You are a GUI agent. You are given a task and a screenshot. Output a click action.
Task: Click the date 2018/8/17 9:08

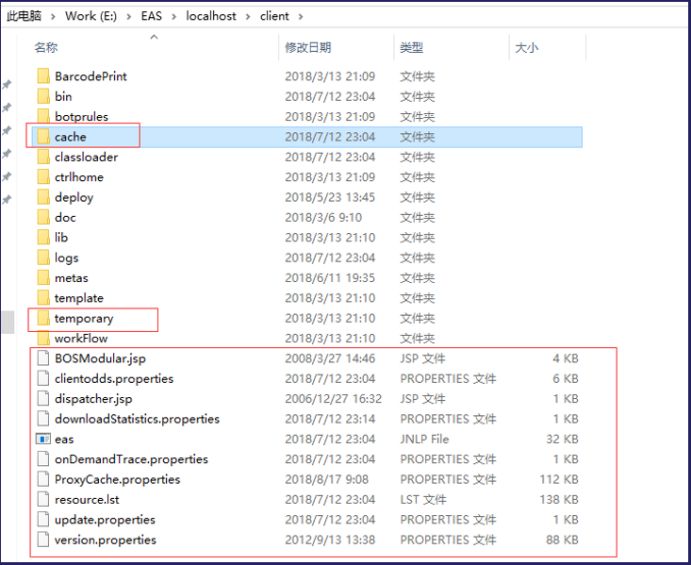tap(327, 480)
